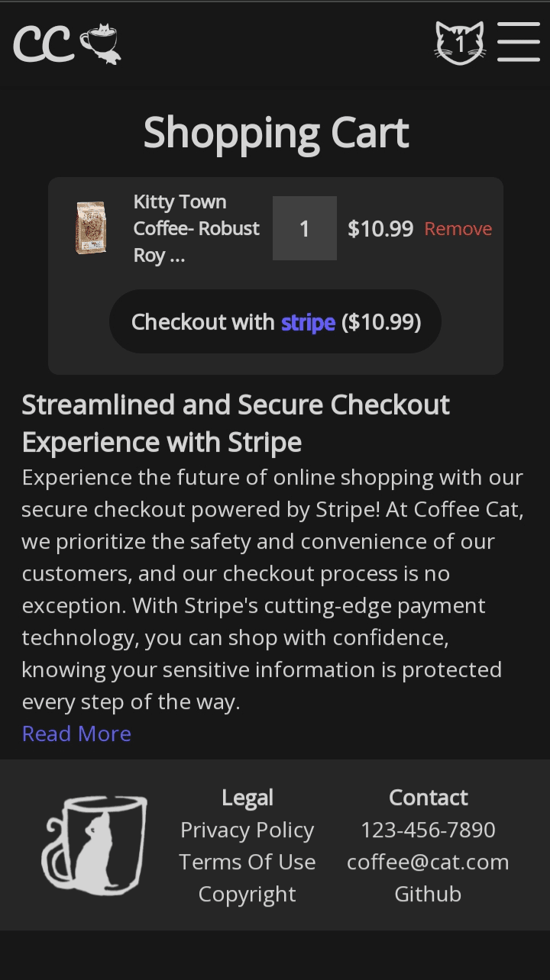Select the Copyright footer link
The width and height of the screenshot is (550, 980).
(247, 894)
